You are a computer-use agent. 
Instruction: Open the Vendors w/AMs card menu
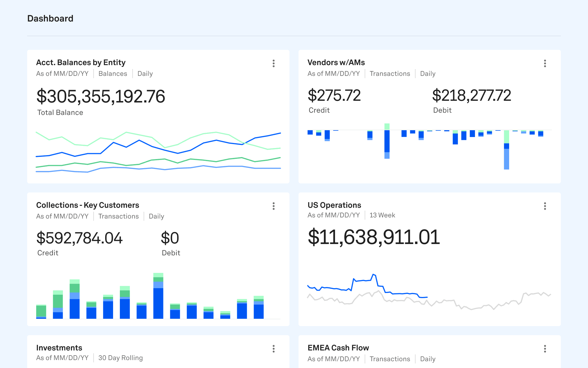coord(544,64)
